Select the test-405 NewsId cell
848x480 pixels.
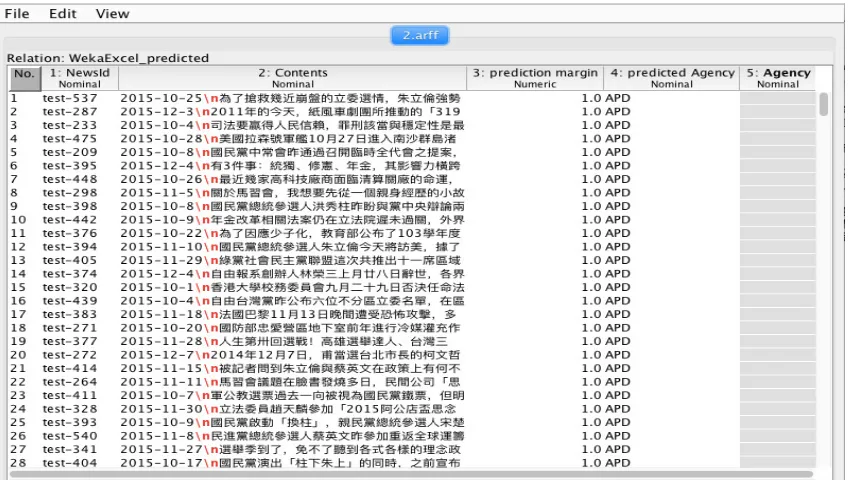pos(80,261)
